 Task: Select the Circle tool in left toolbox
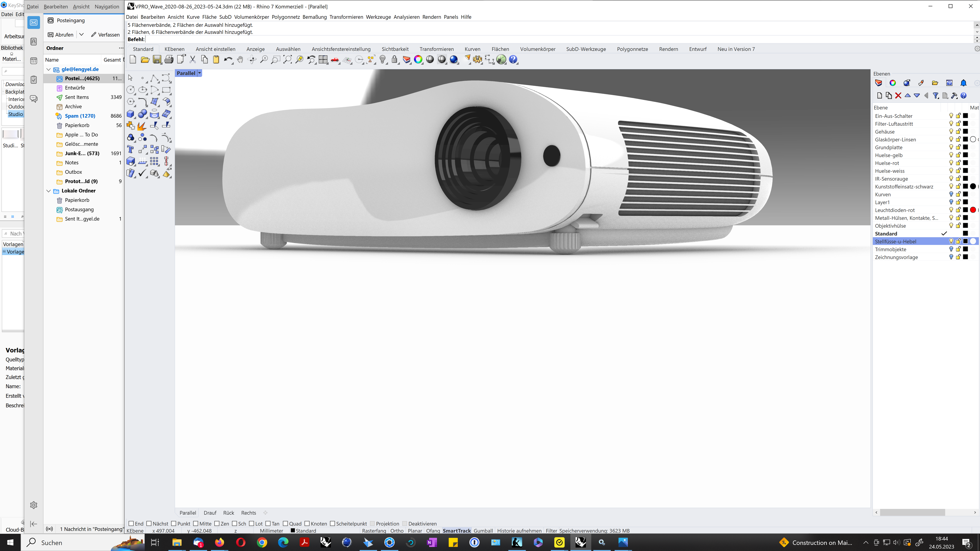pos(131,90)
